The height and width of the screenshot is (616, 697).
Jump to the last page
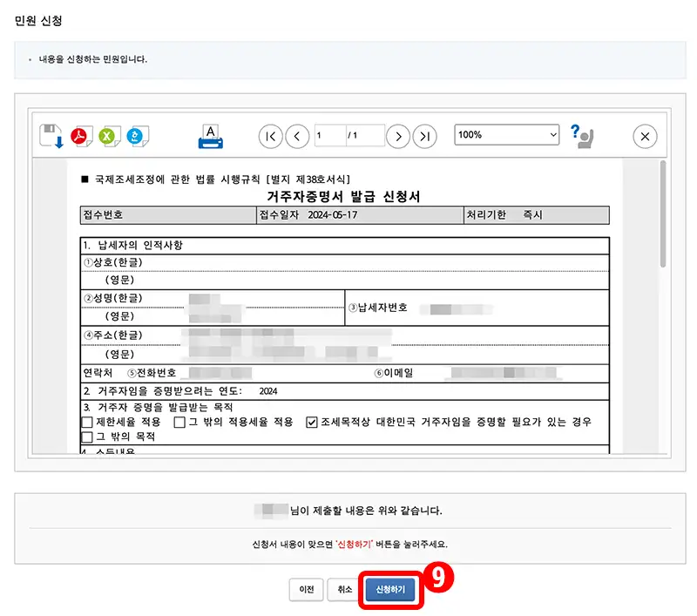point(424,136)
